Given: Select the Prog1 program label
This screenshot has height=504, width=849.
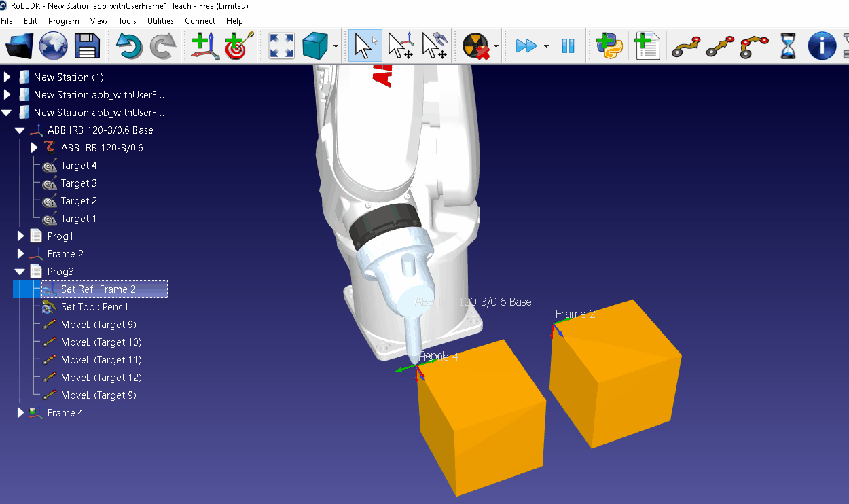Looking at the screenshot, I should tap(60, 236).
